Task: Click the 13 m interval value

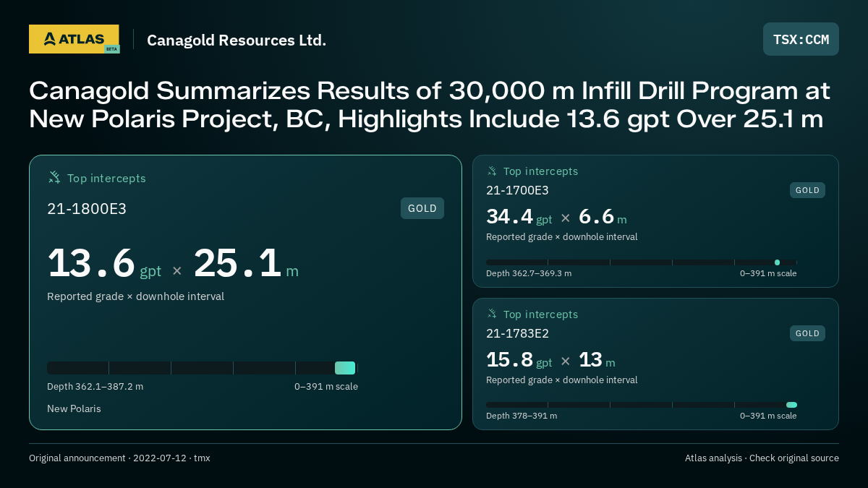Action: 597,360
